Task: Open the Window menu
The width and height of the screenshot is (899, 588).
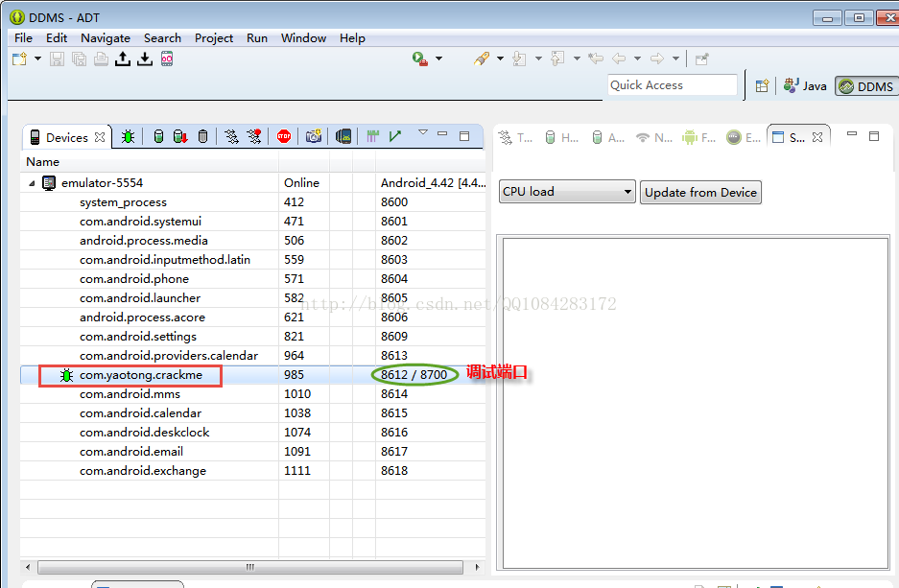Action: [x=303, y=37]
